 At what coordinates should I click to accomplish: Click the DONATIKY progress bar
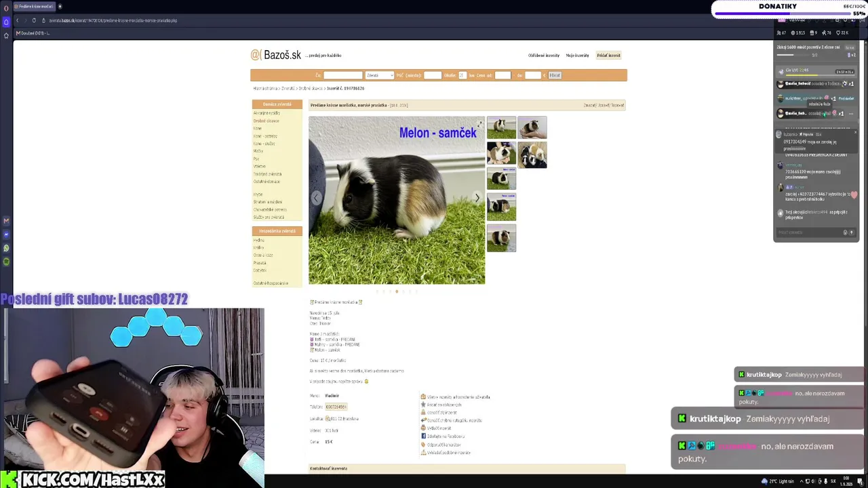click(782, 14)
